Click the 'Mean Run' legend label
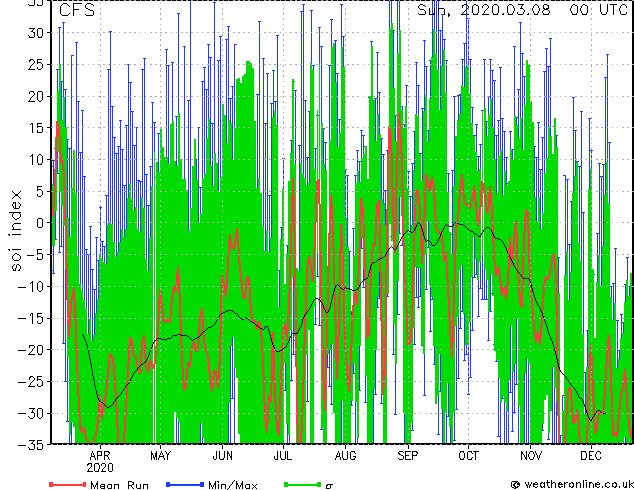This screenshot has width=634, height=490. click(x=119, y=485)
